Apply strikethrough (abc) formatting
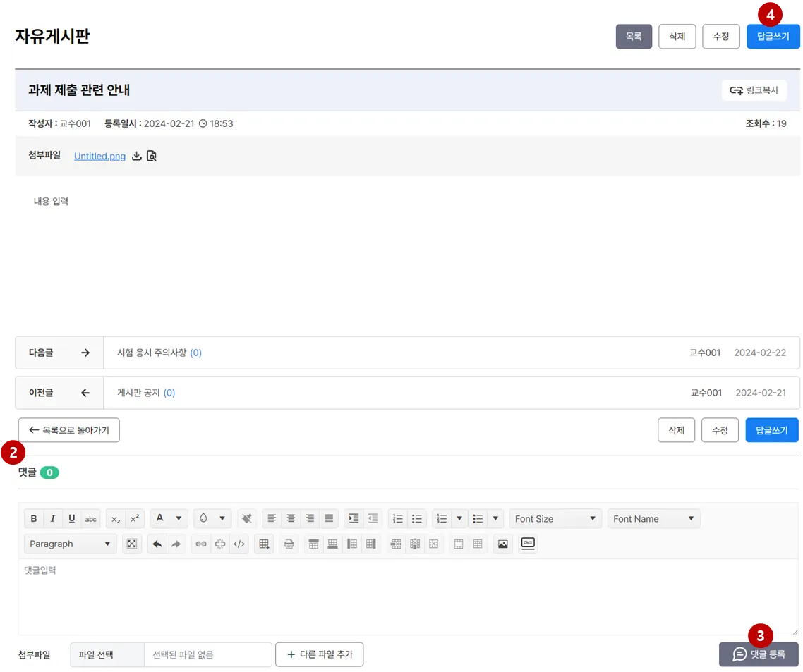The height and width of the screenshot is (672, 803). pyautogui.click(x=90, y=518)
